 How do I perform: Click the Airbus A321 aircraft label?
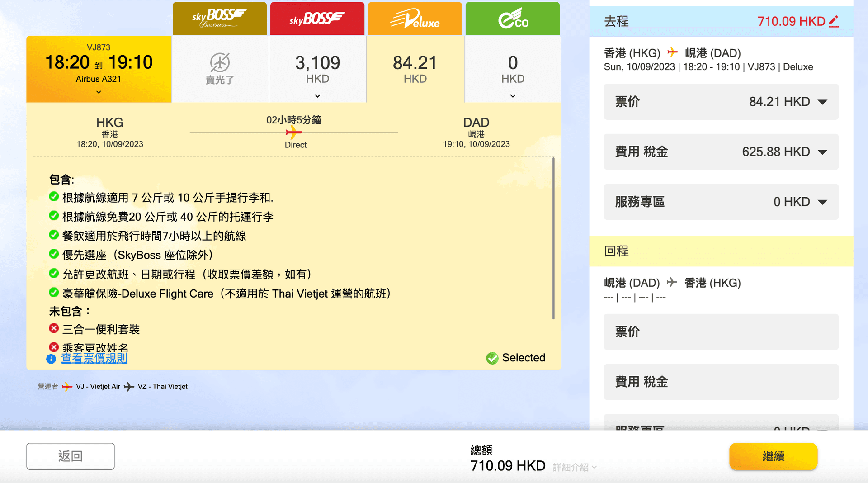[x=99, y=79]
